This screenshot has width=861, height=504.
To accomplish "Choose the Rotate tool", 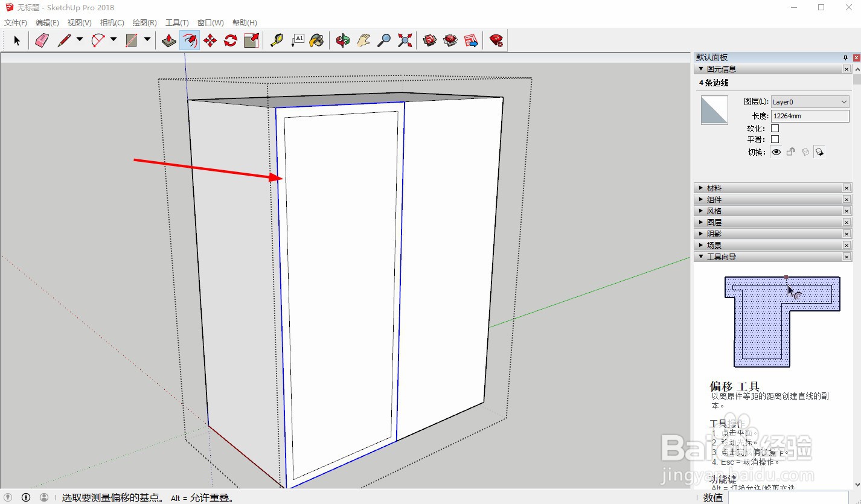I will click(231, 40).
